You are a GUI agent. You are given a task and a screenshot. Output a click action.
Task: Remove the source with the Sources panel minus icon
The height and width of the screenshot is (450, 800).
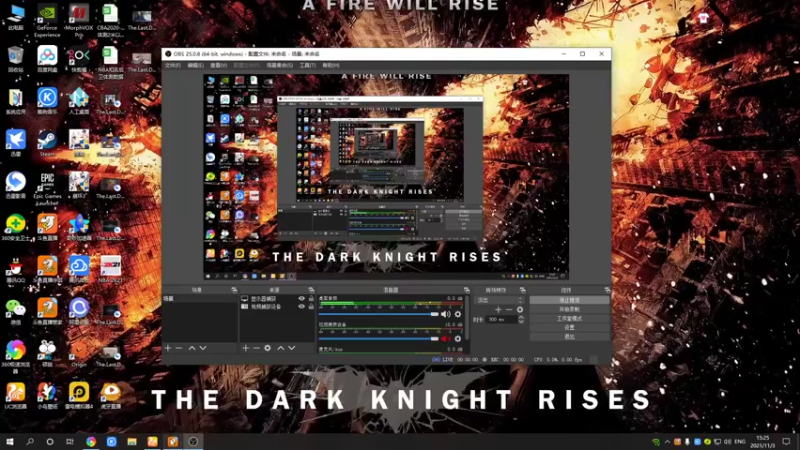click(256, 348)
